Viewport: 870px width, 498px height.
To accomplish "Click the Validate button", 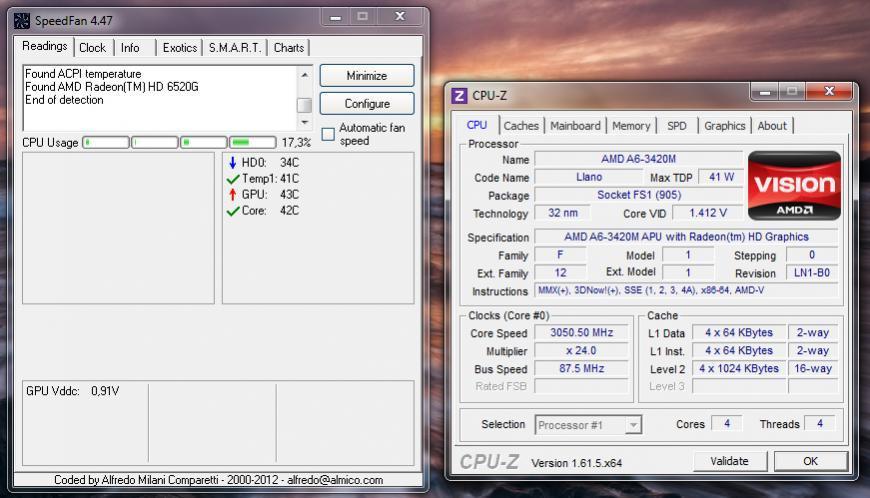I will pyautogui.click(x=729, y=461).
